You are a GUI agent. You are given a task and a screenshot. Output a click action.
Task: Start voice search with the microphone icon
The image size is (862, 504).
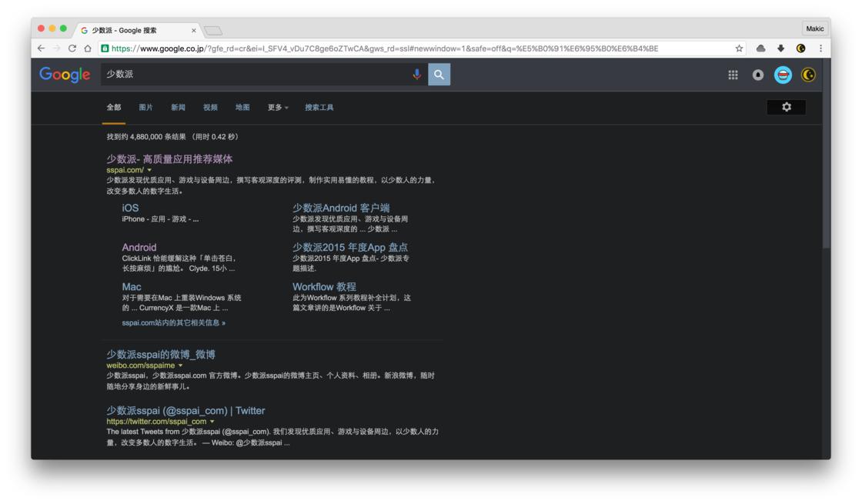point(416,75)
